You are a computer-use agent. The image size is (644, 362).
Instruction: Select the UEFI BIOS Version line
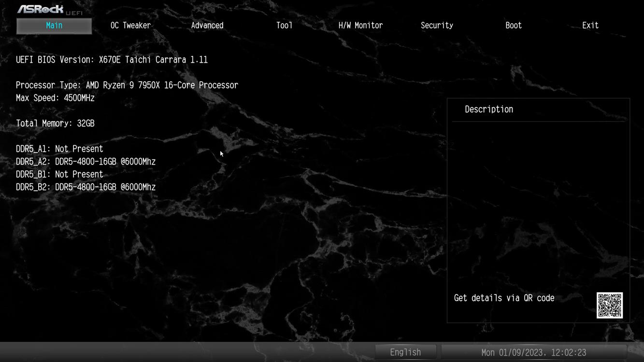(112, 60)
